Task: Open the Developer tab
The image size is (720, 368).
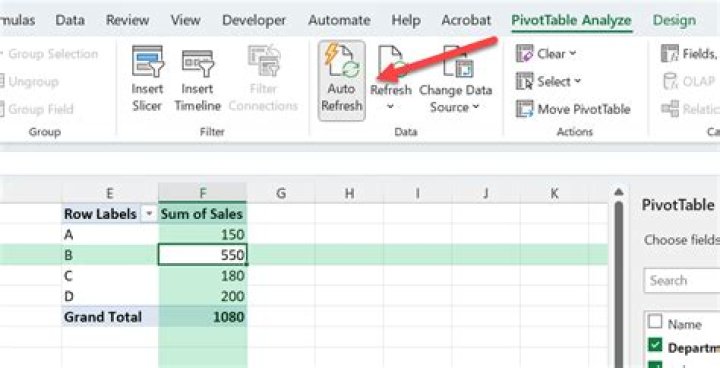Action: point(254,20)
